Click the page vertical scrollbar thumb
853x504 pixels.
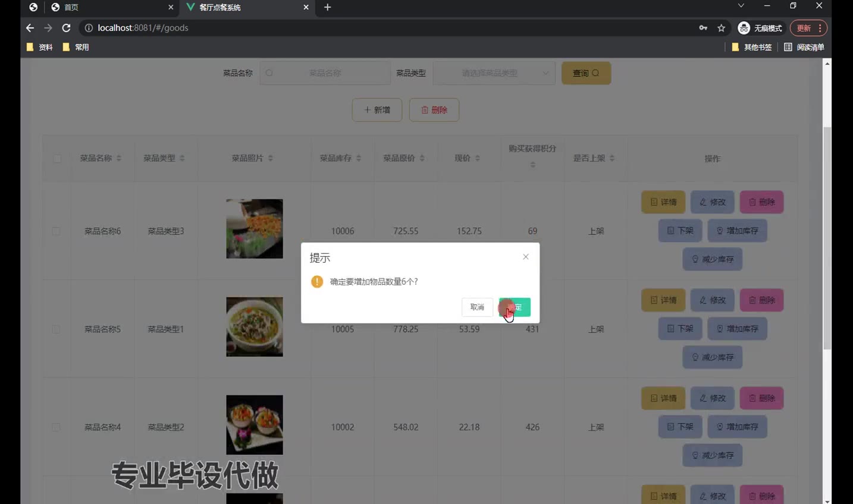[827, 238]
